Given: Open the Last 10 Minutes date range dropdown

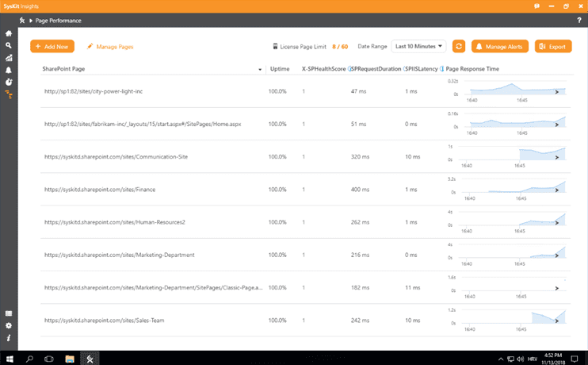Looking at the screenshot, I should click(x=418, y=46).
